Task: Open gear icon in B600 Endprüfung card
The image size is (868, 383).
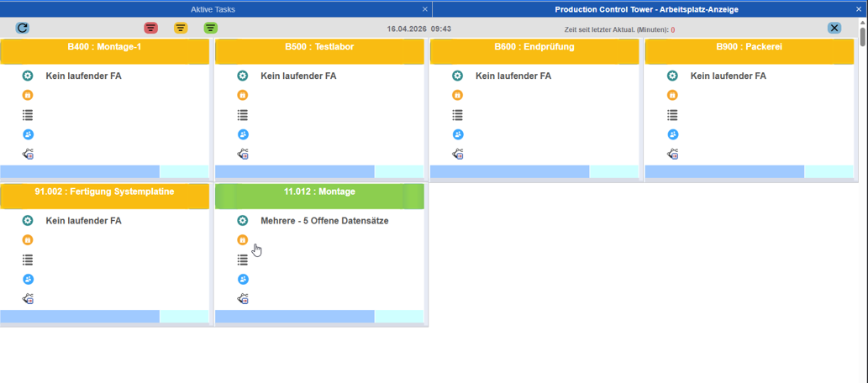Action: pyautogui.click(x=457, y=76)
